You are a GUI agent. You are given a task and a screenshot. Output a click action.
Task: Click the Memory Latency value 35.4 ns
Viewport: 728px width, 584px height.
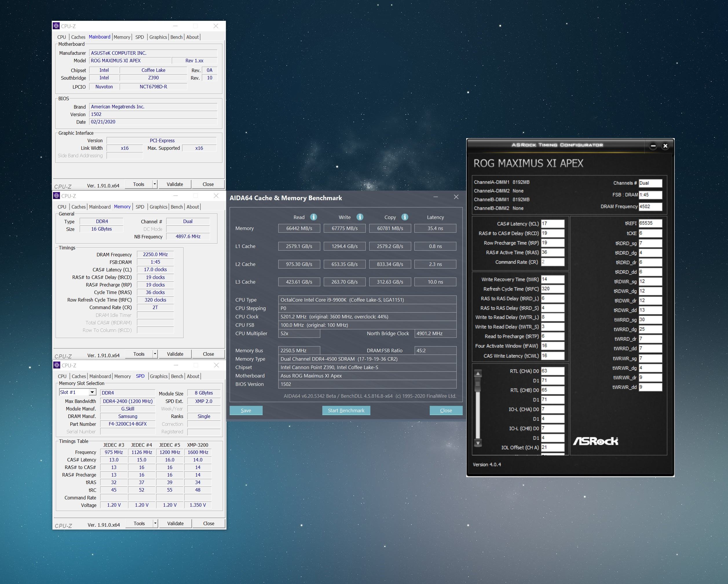pyautogui.click(x=435, y=228)
